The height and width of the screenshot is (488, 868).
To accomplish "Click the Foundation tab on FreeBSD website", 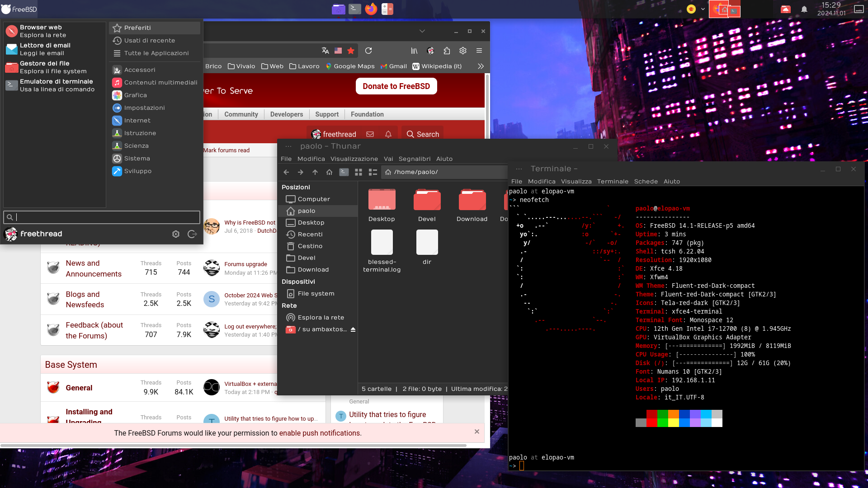I will click(367, 114).
